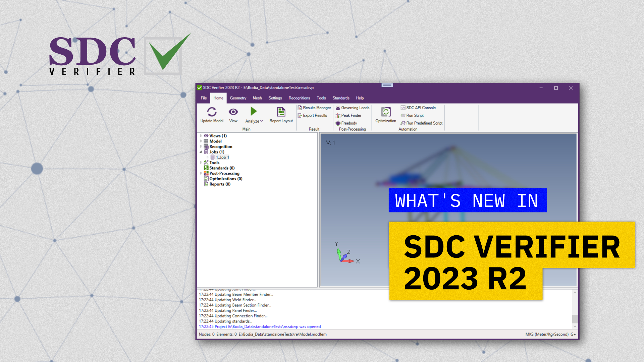Open the Tools ribbon tab

tap(321, 98)
